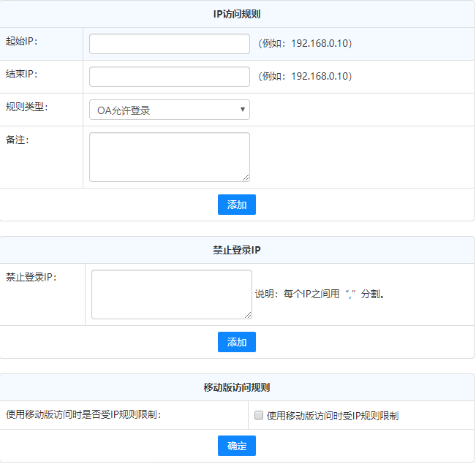Grab the resize handle of 备注 textarea
476x464 pixels.
click(246, 178)
